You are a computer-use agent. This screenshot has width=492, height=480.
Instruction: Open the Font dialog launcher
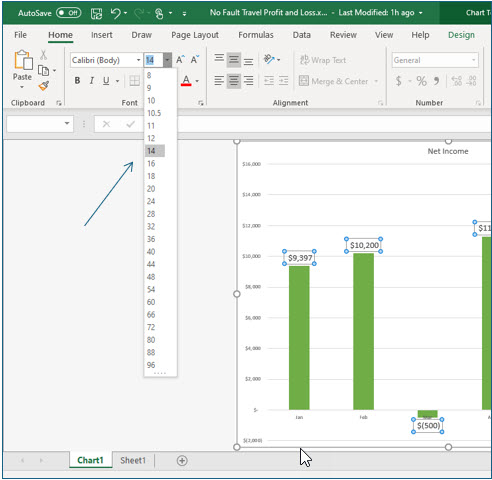pos(201,103)
